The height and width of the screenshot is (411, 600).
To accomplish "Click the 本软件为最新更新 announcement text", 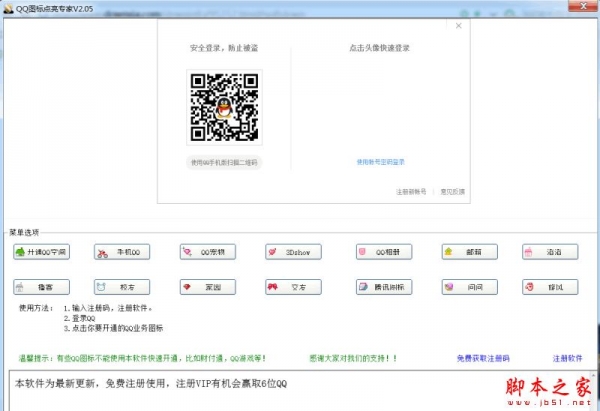I will tap(151, 383).
